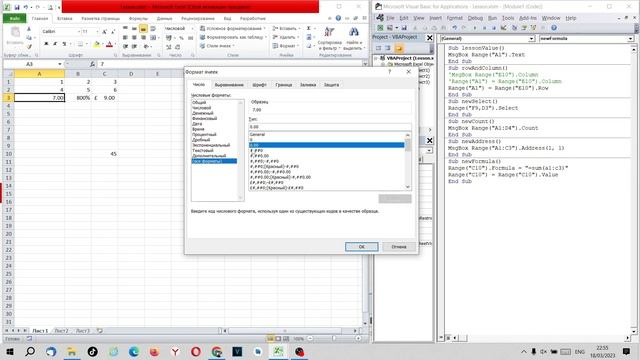Open the Calibri font name dropdown
Viewport: 640px width, 360px height.
click(x=79, y=31)
